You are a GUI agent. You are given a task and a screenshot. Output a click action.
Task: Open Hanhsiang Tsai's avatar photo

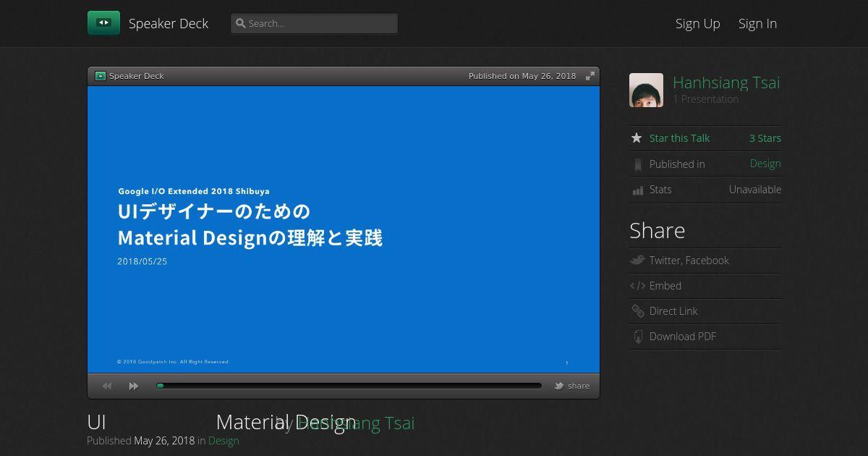(646, 90)
